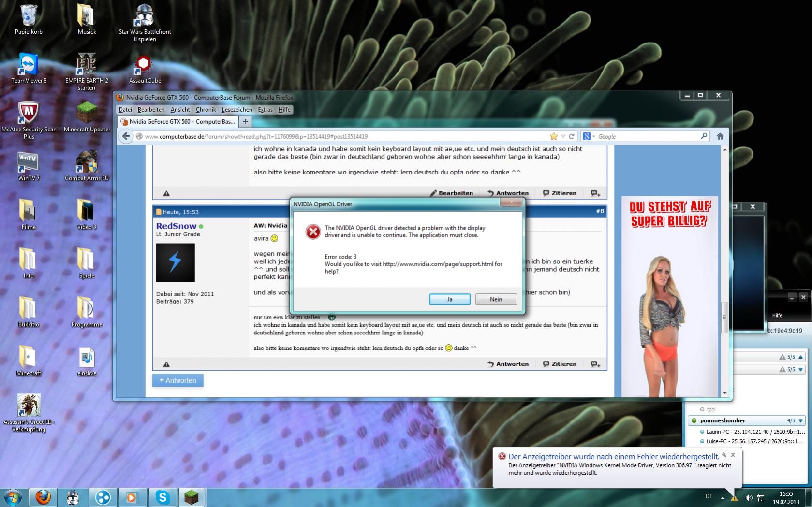
Task: Select Minecraft Updater desktop icon
Action: tap(87, 117)
